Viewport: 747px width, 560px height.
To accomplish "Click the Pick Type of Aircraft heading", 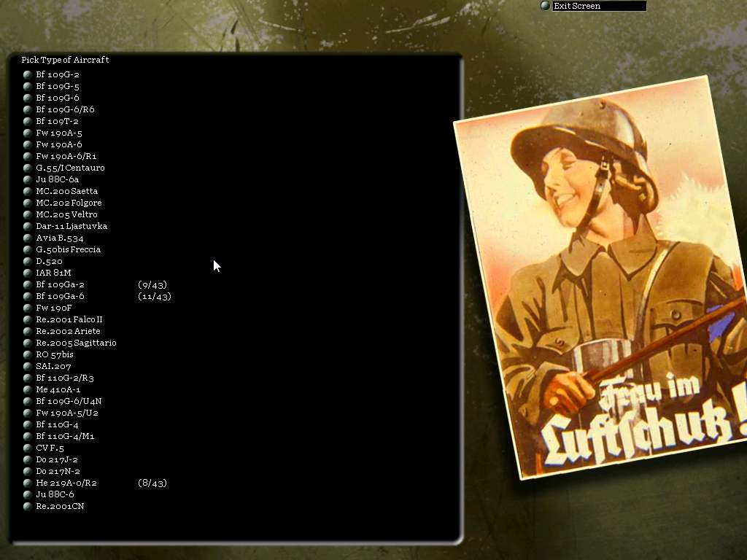I will [x=65, y=60].
